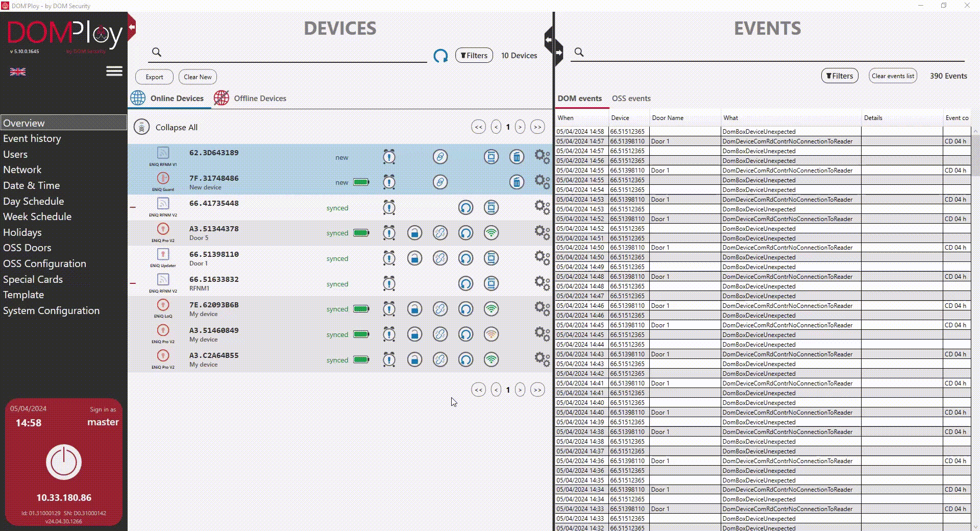Open devices Filters button
The width and height of the screenshot is (980, 531).
tap(474, 55)
